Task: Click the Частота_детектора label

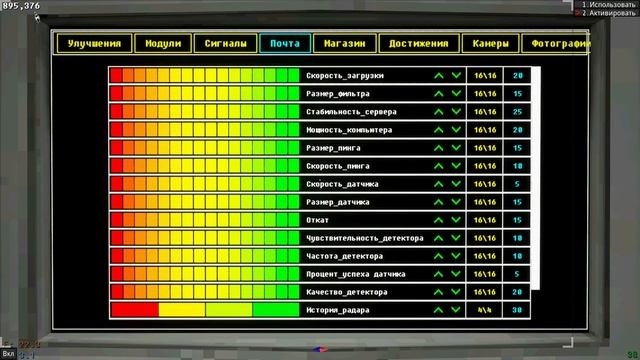Action: pos(344,256)
